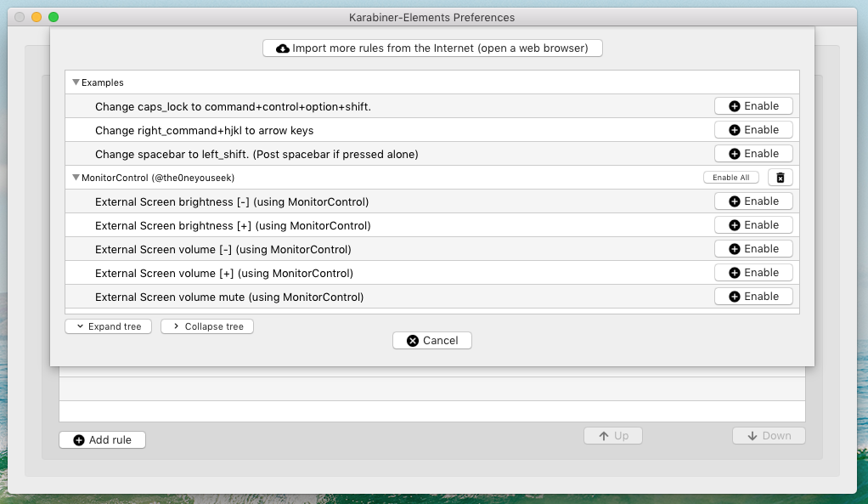Click the green zoom button of the window

click(53, 16)
